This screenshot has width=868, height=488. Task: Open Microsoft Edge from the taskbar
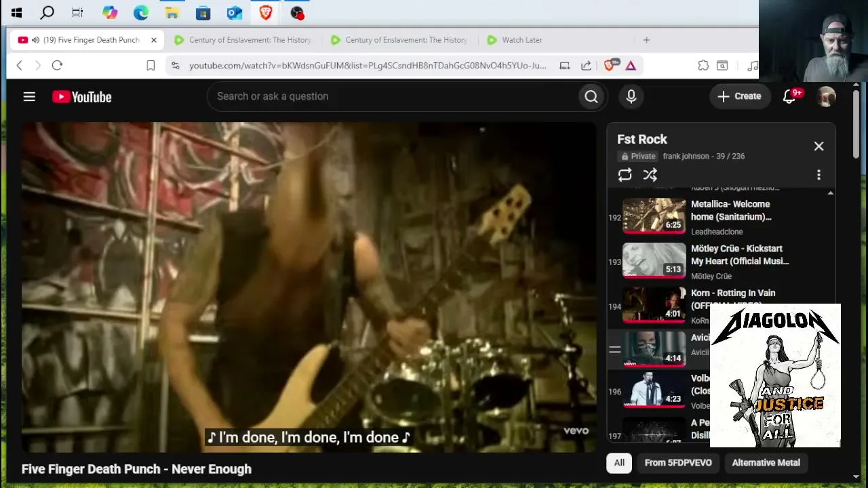[x=140, y=12]
